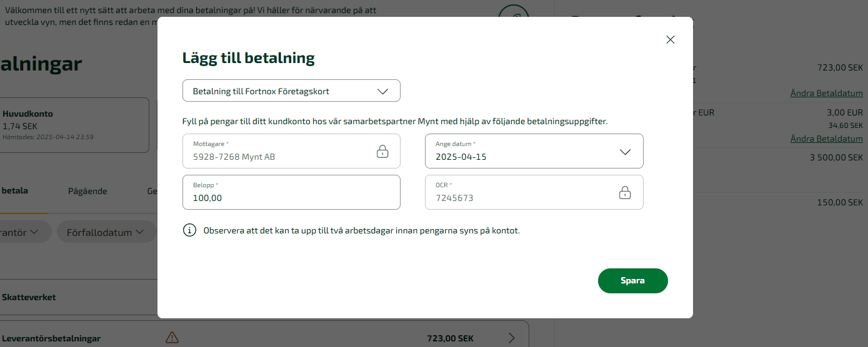Click the locked Mottagare field

coord(291,151)
